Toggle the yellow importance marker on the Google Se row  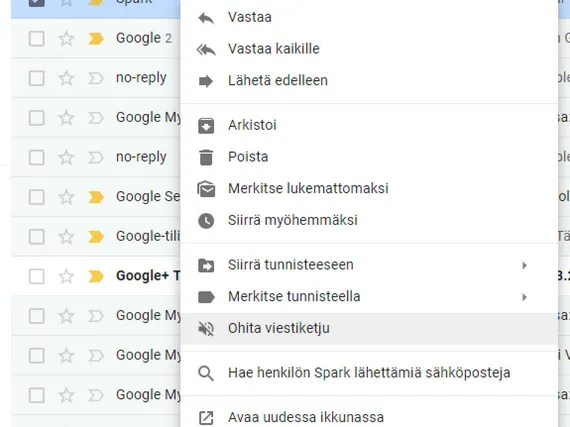point(96,197)
